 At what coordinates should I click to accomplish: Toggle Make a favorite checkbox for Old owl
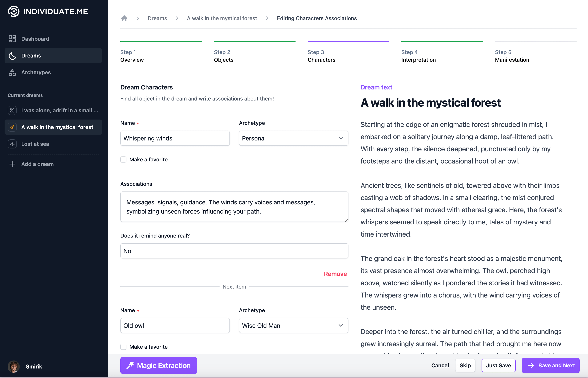[x=123, y=346]
